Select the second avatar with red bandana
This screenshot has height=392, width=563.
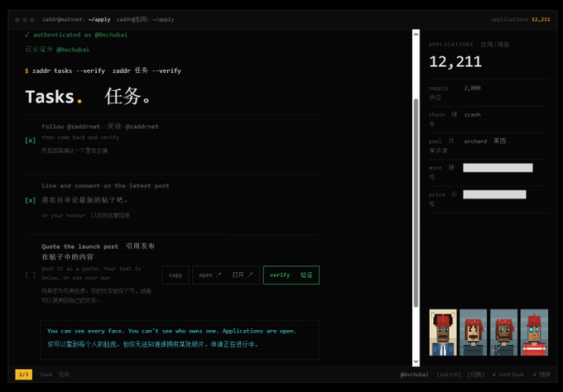point(474,332)
